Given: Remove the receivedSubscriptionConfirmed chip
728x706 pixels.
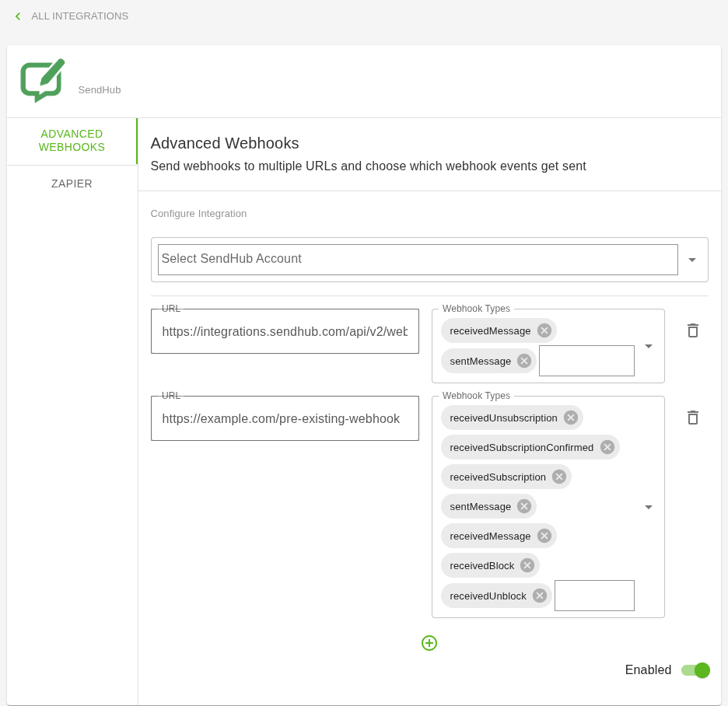Looking at the screenshot, I should [x=607, y=447].
